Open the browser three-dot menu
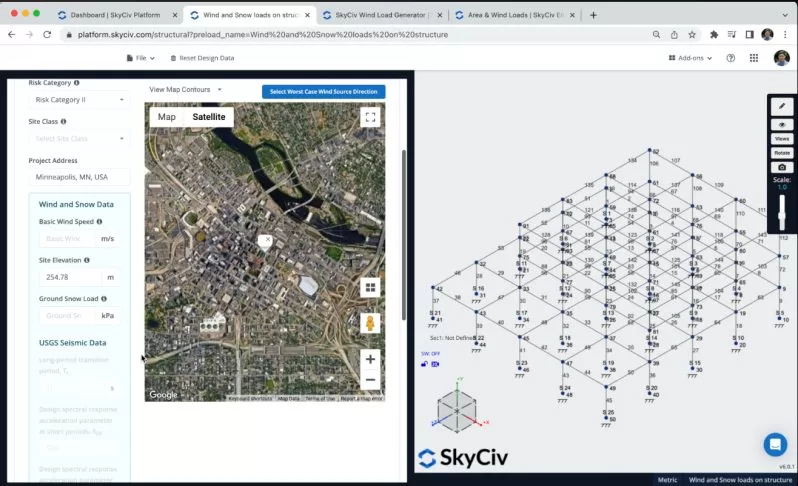This screenshot has width=798, height=486. (786, 35)
